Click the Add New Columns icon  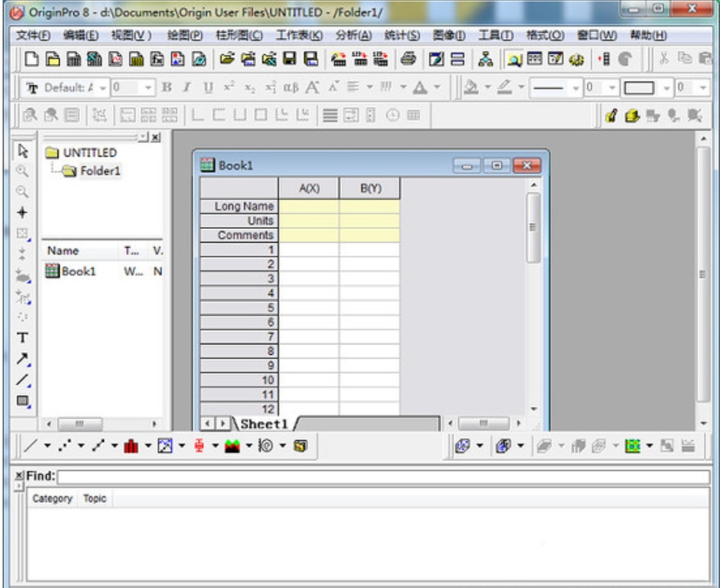pyautogui.click(x=604, y=59)
